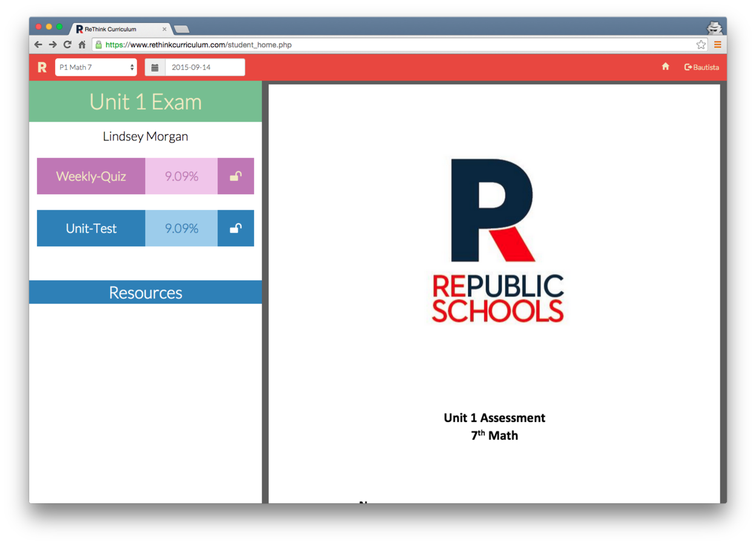Toggle Weekly-Quiz unlock padlock
Screen dimensions: 756x545
[x=235, y=176]
